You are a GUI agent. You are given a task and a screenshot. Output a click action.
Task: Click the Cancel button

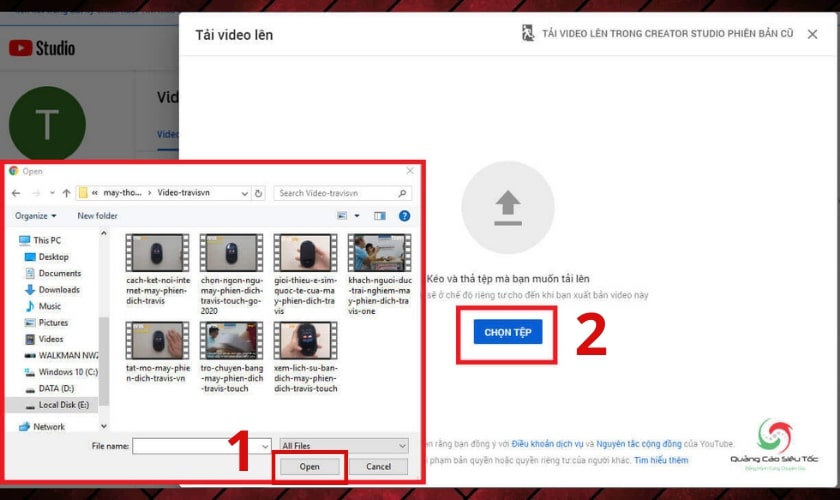(x=378, y=467)
